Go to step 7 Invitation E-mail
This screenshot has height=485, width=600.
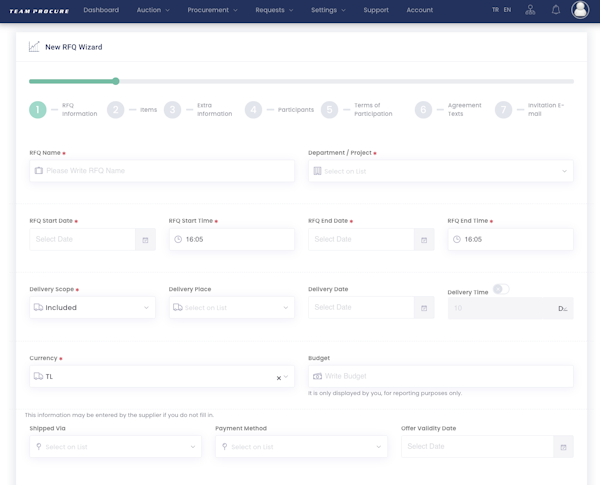click(530, 110)
